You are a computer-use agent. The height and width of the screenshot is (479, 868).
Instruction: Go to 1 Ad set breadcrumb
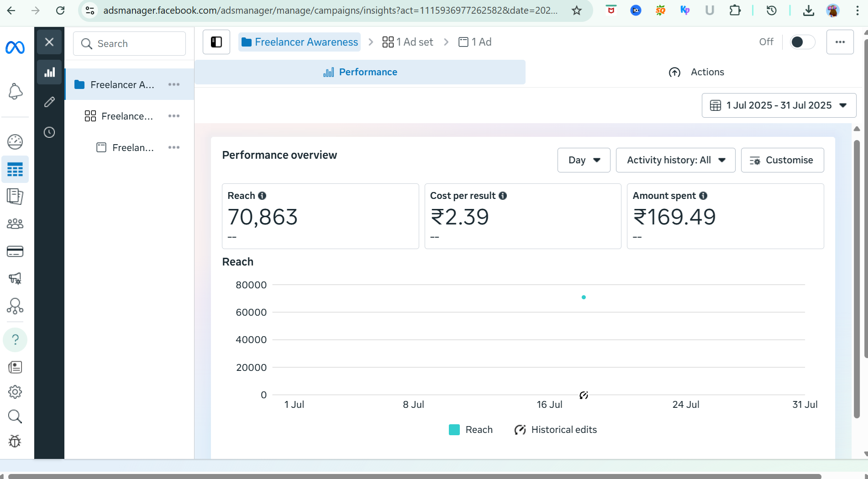pyautogui.click(x=408, y=42)
